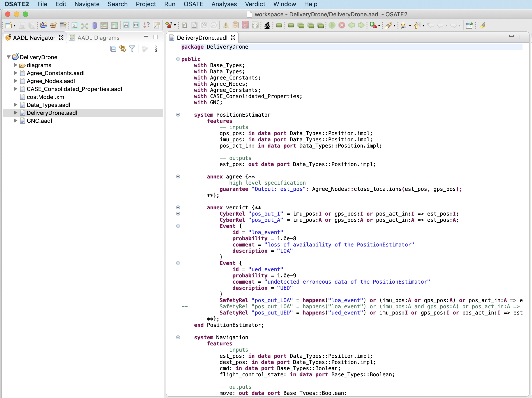Open the Window menu
This screenshot has width=532, height=398.
[x=285, y=4]
